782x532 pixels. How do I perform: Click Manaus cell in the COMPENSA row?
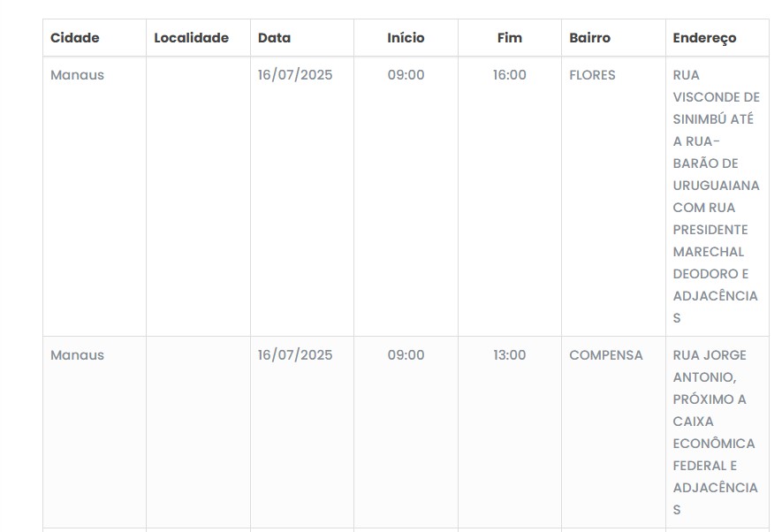click(x=77, y=355)
